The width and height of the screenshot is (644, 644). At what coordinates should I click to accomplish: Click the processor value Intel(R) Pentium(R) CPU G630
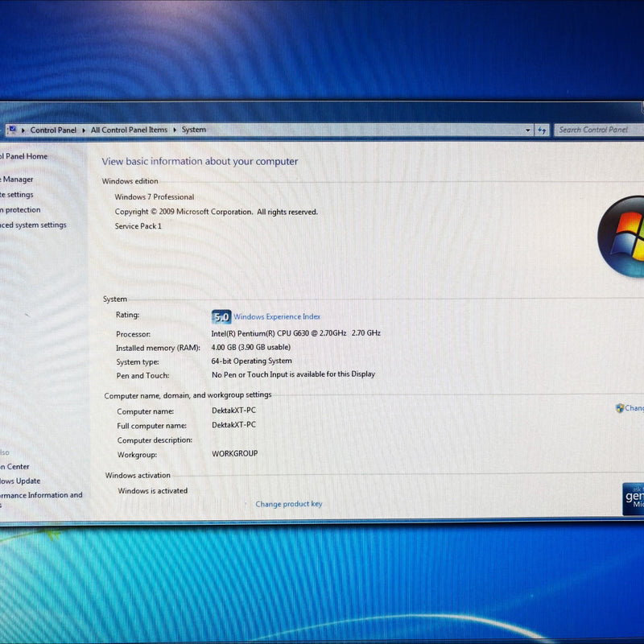point(295,333)
